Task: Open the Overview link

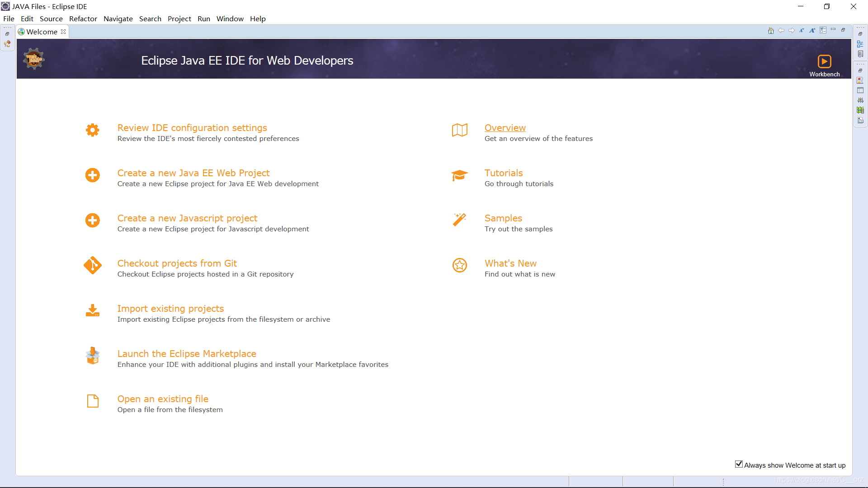Action: pyautogui.click(x=505, y=128)
